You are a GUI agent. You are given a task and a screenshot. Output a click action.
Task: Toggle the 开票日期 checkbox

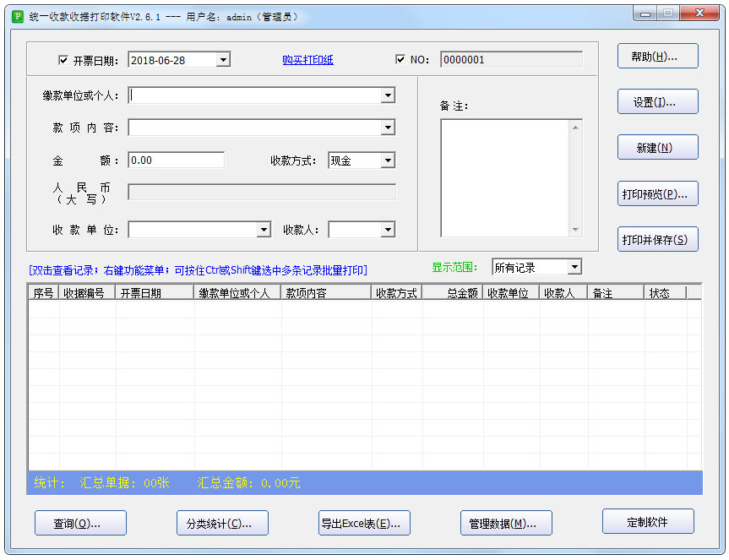point(63,60)
